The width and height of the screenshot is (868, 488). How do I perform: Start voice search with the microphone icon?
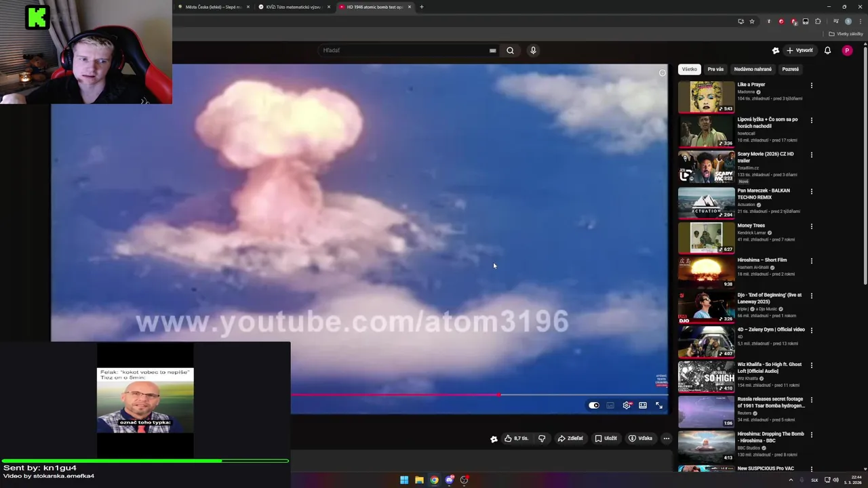tap(533, 50)
